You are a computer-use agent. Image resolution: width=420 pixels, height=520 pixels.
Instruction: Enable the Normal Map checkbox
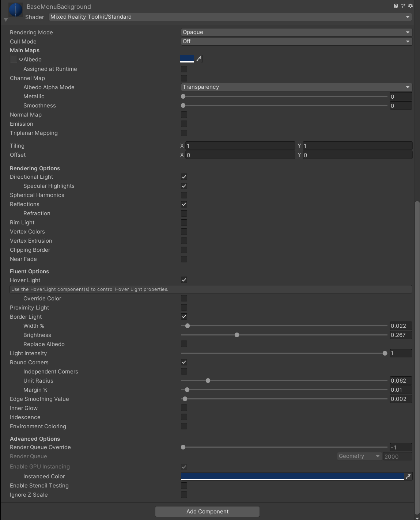(184, 114)
